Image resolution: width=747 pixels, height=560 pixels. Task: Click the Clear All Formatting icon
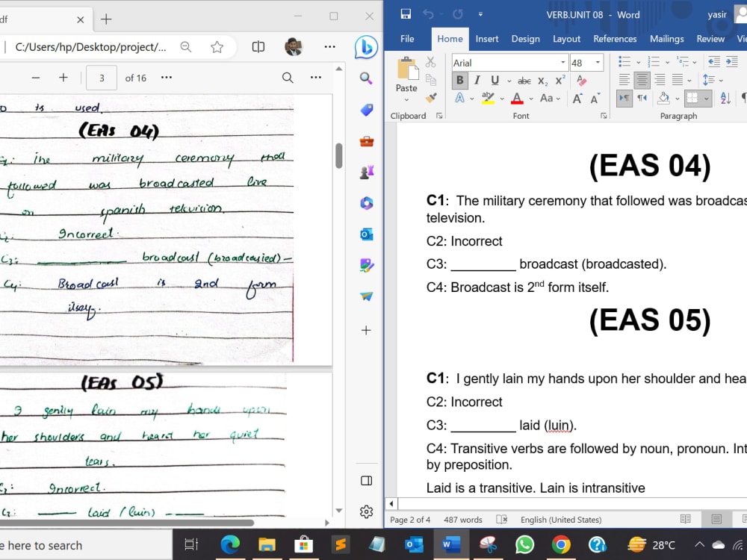coord(580,81)
